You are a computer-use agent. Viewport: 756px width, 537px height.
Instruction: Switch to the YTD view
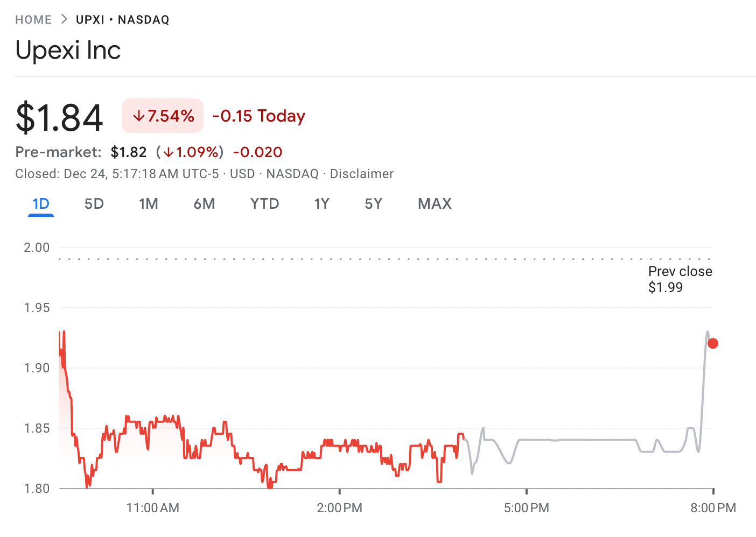(264, 203)
